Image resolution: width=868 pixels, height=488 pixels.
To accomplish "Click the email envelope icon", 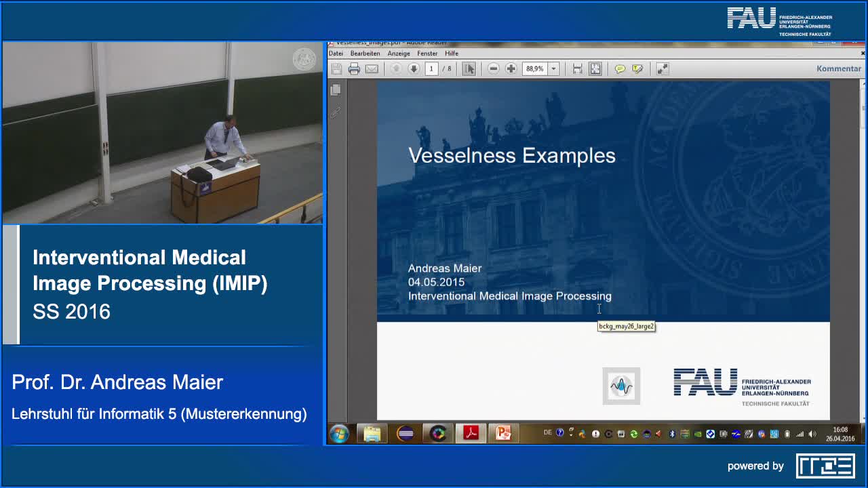I will point(372,68).
